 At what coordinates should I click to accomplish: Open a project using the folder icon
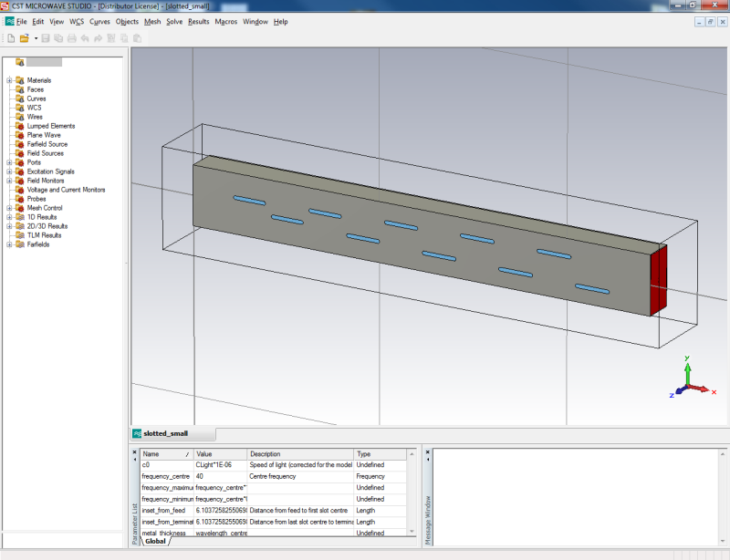[25, 38]
